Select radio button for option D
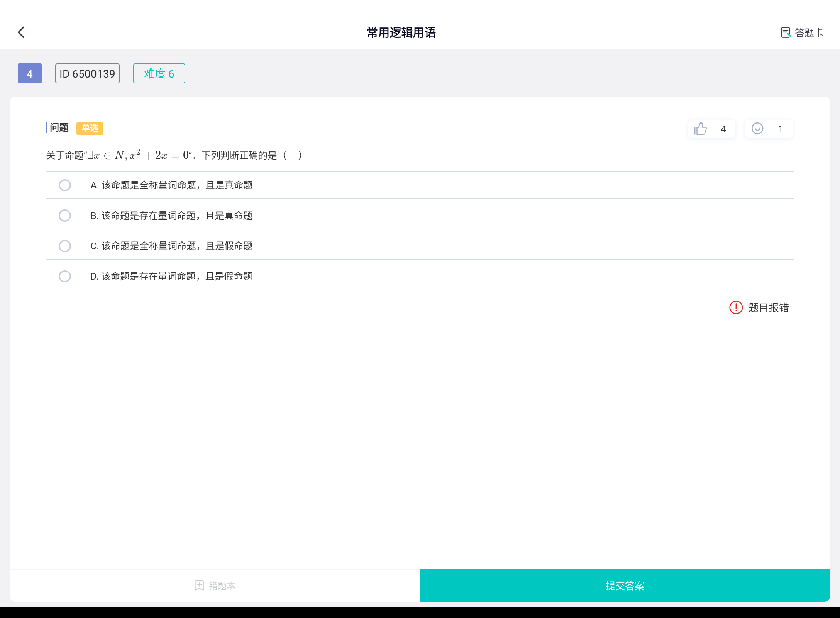 65,277
